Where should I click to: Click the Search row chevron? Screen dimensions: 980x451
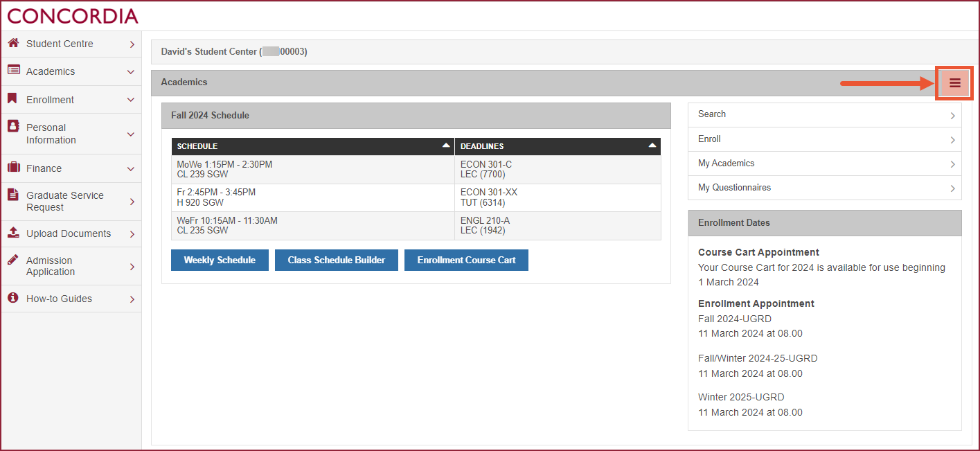click(x=952, y=116)
